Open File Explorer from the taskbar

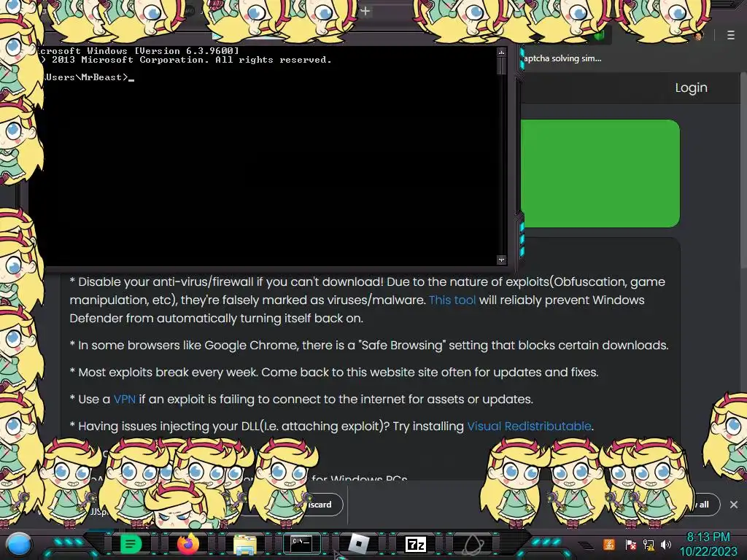(x=245, y=544)
